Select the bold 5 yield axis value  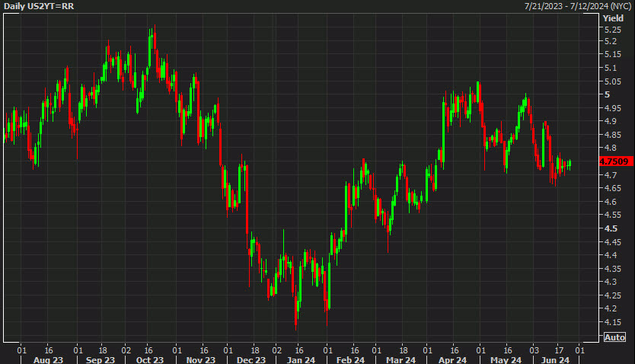pos(607,94)
